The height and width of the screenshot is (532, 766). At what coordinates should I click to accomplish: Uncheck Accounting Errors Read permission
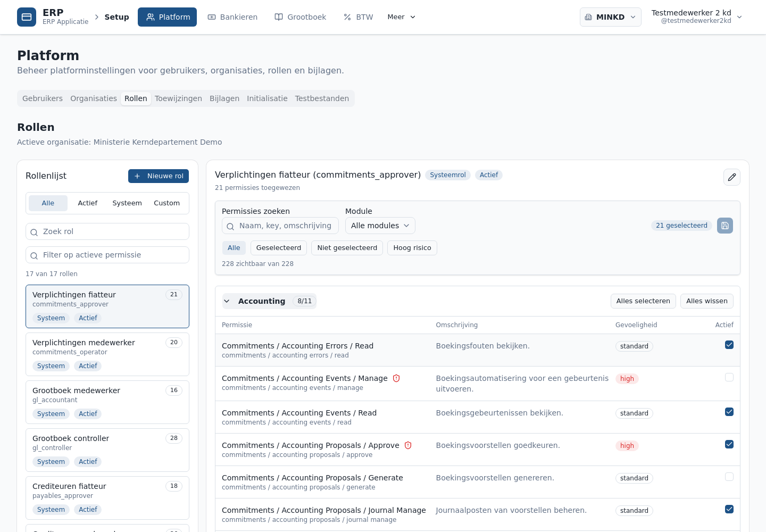coord(729,345)
